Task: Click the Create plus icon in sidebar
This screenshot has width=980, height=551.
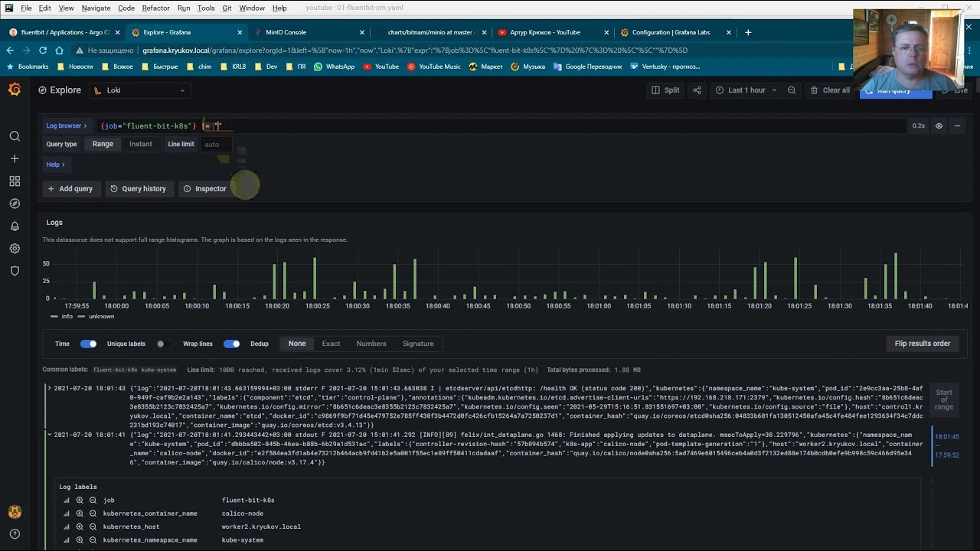Action: click(15, 158)
